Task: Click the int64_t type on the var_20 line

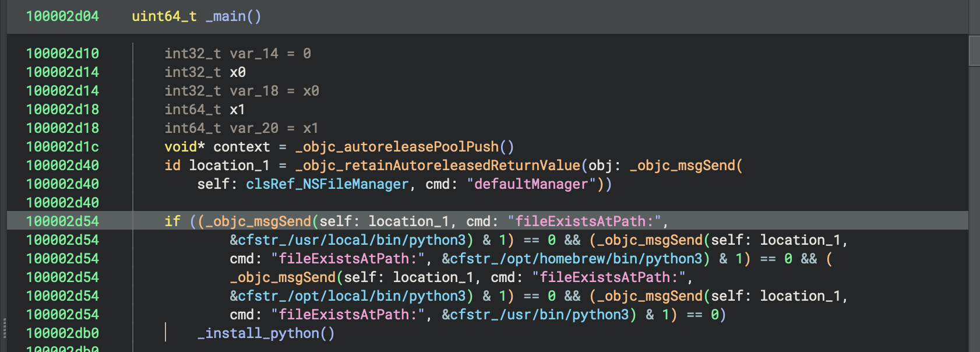Action: tap(193, 128)
